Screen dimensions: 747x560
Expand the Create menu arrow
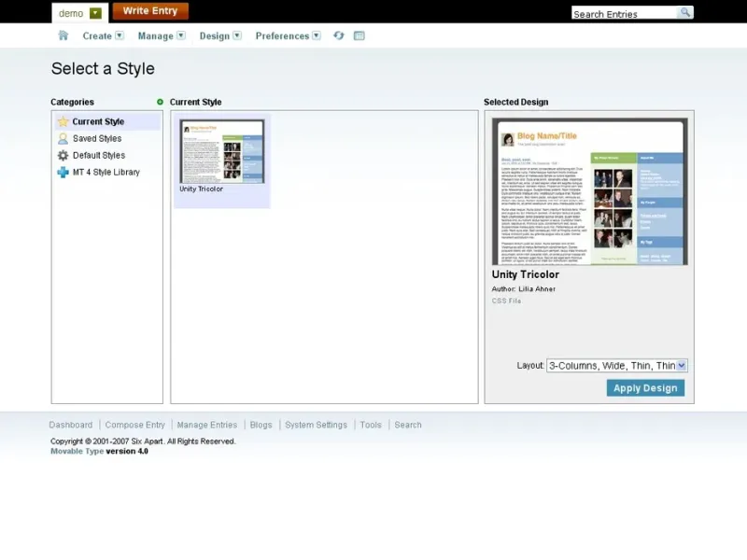coord(120,35)
